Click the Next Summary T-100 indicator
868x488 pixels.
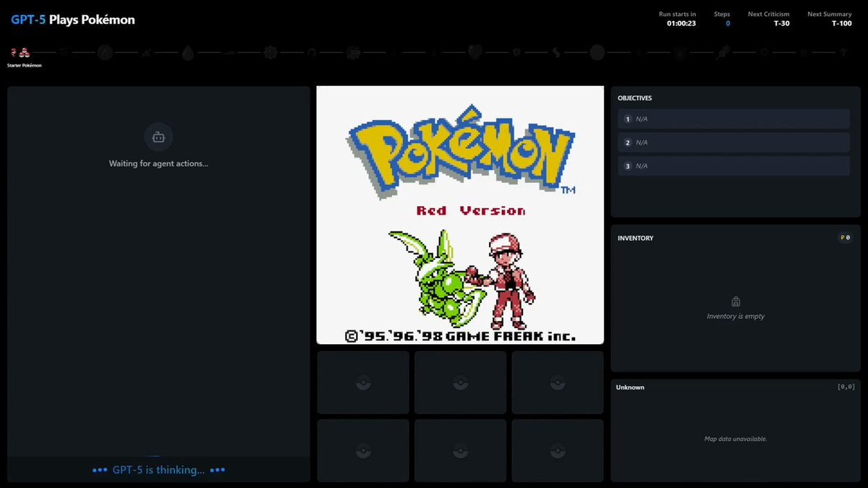pos(841,23)
